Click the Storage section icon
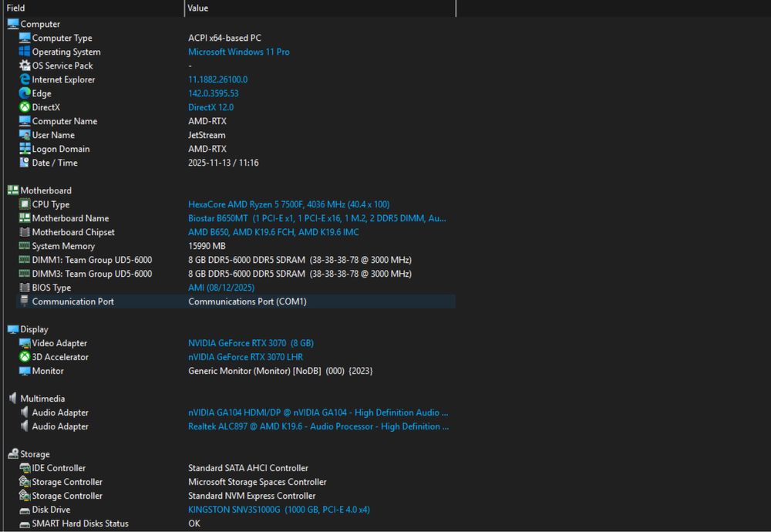The image size is (771, 532). pos(13,454)
